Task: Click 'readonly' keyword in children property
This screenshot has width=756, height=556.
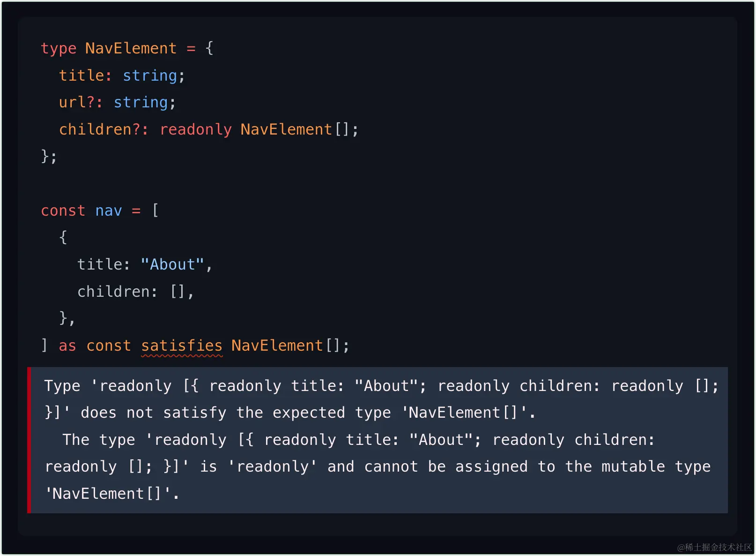Action: pos(196,130)
